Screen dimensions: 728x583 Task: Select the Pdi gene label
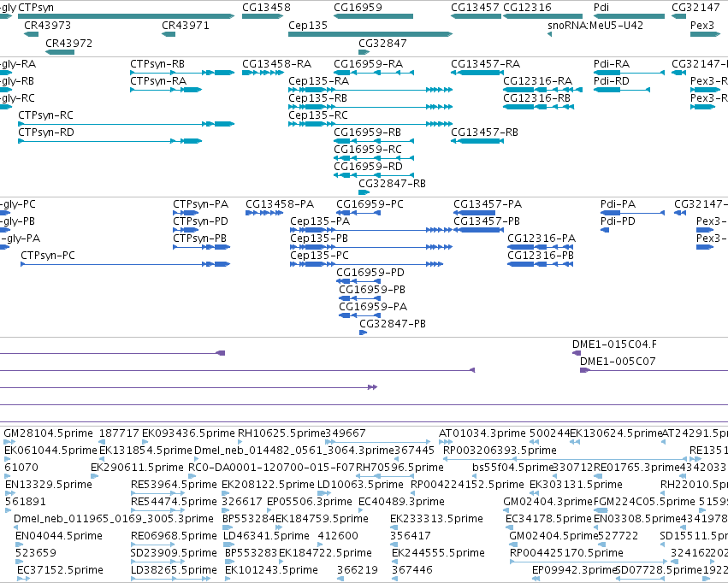[601, 8]
